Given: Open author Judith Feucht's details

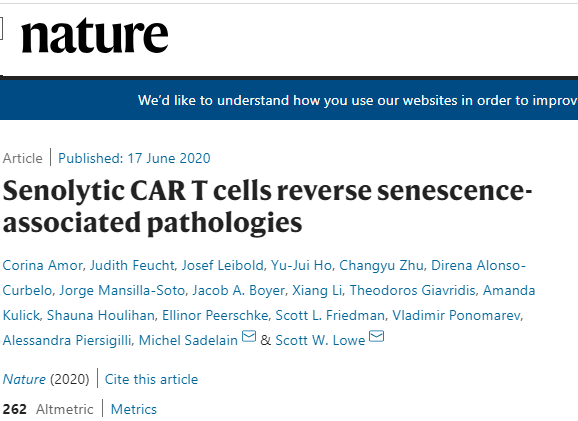Looking at the screenshot, I should pyautogui.click(x=132, y=265).
